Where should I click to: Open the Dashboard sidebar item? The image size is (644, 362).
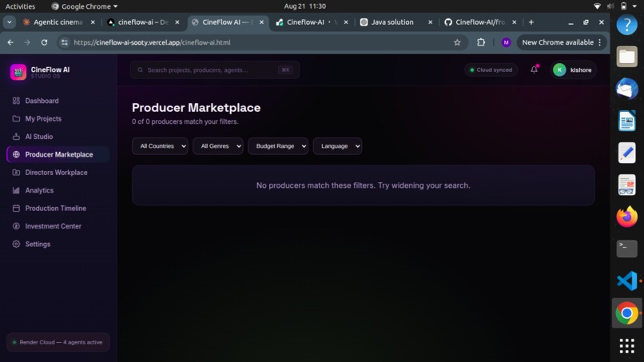[58, 101]
